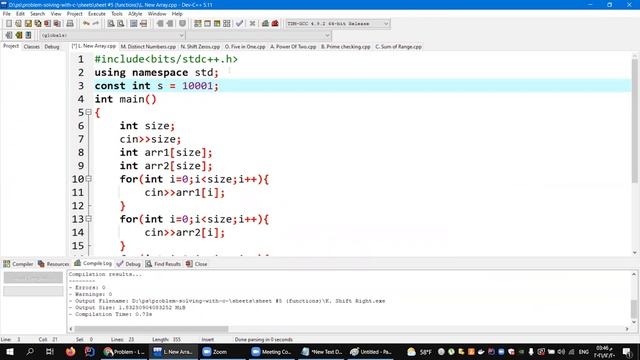Select the Debug sidebar tab

point(52,47)
